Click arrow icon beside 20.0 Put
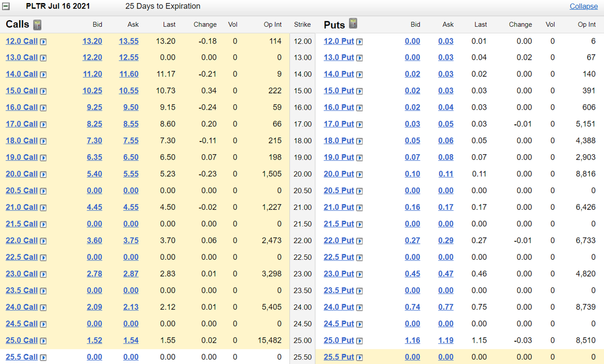This screenshot has height=364, width=604. [x=359, y=174]
